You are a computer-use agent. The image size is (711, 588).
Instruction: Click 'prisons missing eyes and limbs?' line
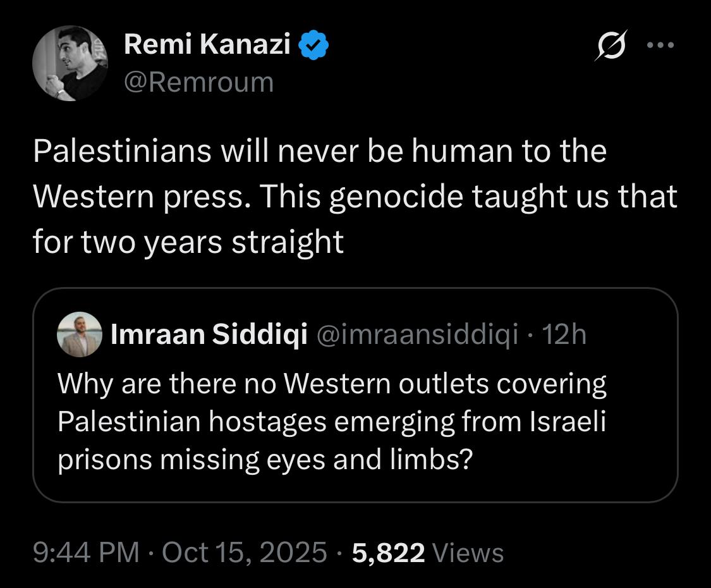click(265, 460)
